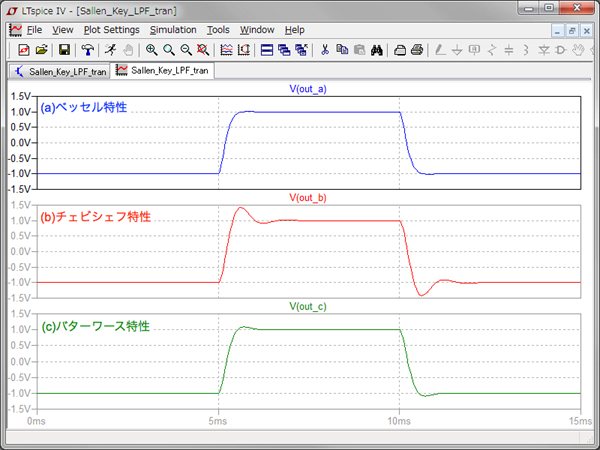Click the Open file folder icon
The width and height of the screenshot is (600, 450).
point(41,49)
